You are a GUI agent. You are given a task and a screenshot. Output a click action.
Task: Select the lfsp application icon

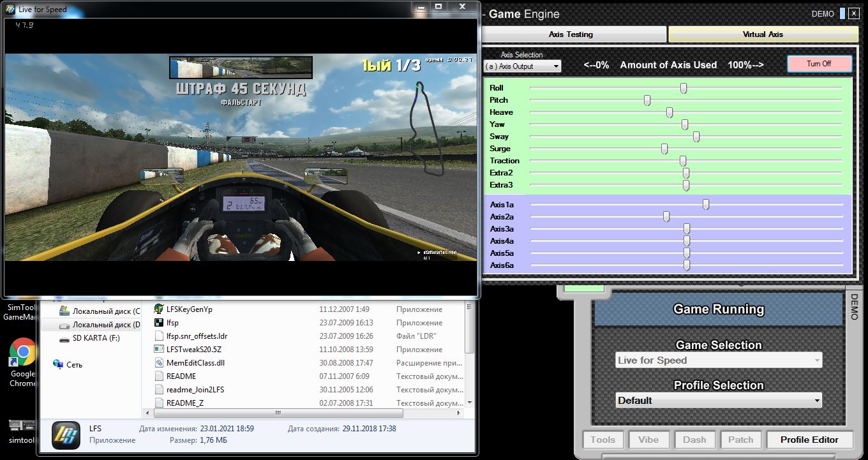tap(160, 322)
